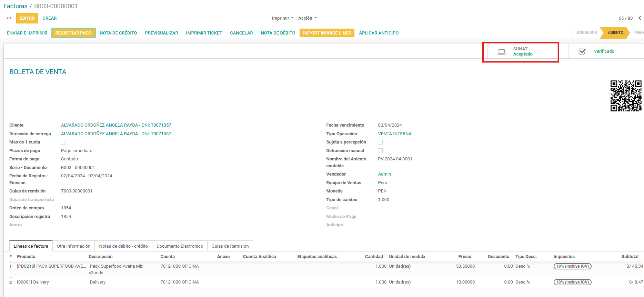Click the previous record pager arrow

(x=640, y=18)
